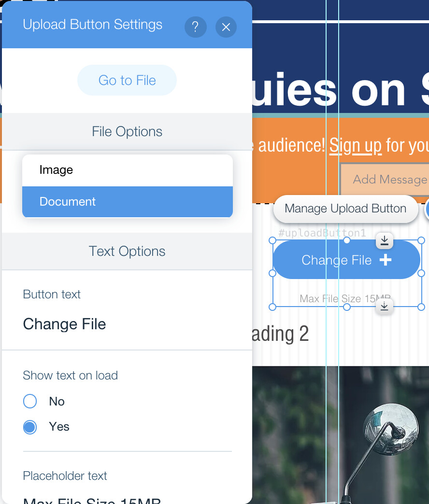Image resolution: width=429 pixels, height=504 pixels.
Task: Click the Add Message input box
Action: coord(385,180)
